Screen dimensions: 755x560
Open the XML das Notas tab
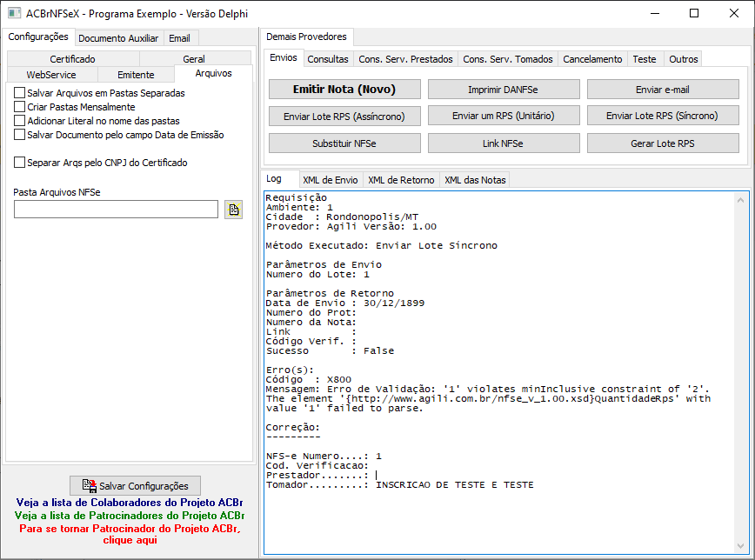pyautogui.click(x=475, y=180)
